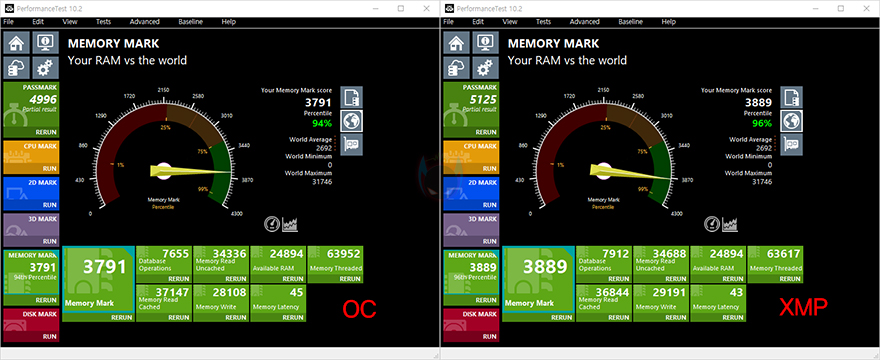Viewport: 880px width, 360px height.
Task: Click the Home icon in right PerformanceTest window
Action: (x=456, y=42)
